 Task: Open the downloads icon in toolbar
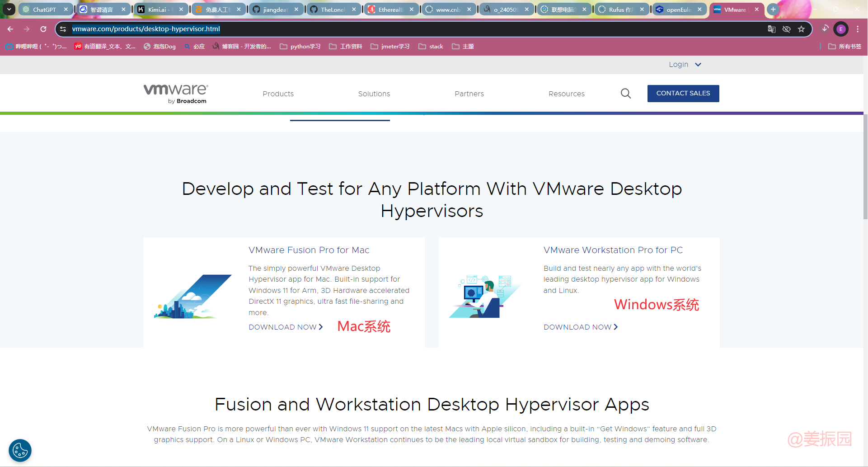(825, 29)
